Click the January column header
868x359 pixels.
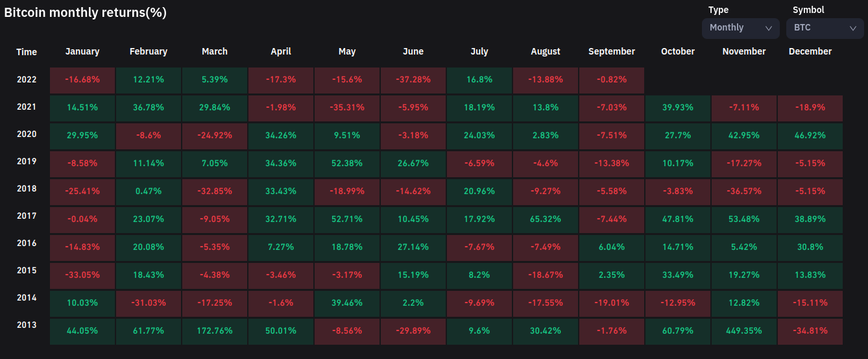pyautogui.click(x=82, y=51)
